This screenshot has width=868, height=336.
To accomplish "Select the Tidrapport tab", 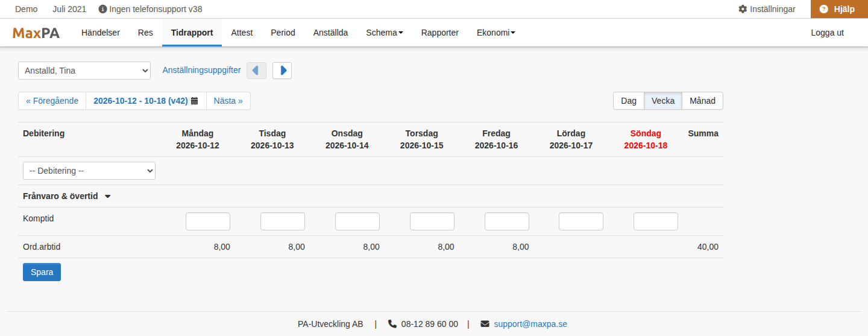I will pyautogui.click(x=192, y=33).
